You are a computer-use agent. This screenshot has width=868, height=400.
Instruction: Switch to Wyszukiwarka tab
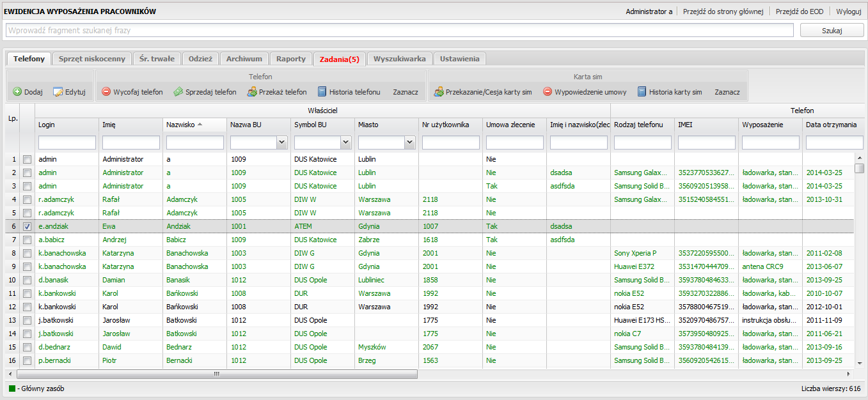(400, 59)
